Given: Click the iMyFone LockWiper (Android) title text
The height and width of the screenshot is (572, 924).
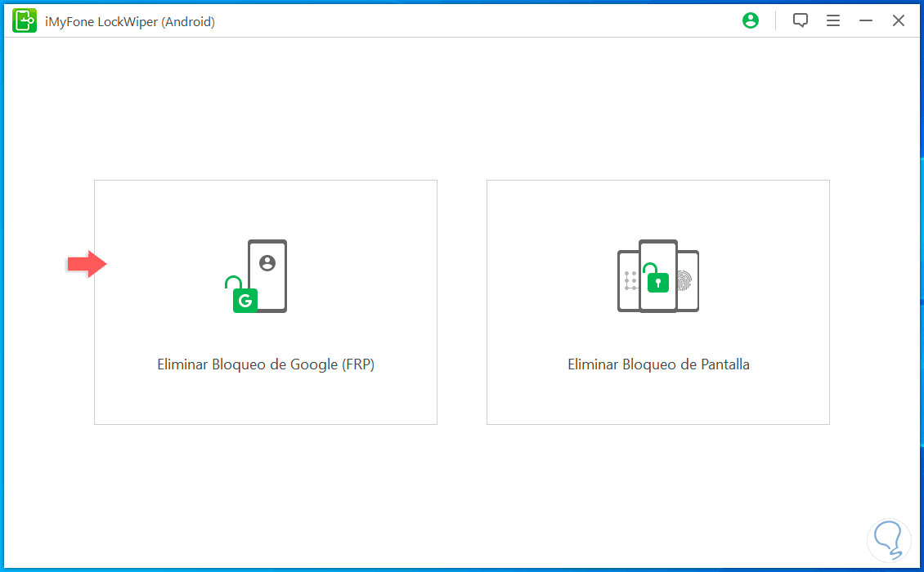Looking at the screenshot, I should click(x=131, y=21).
